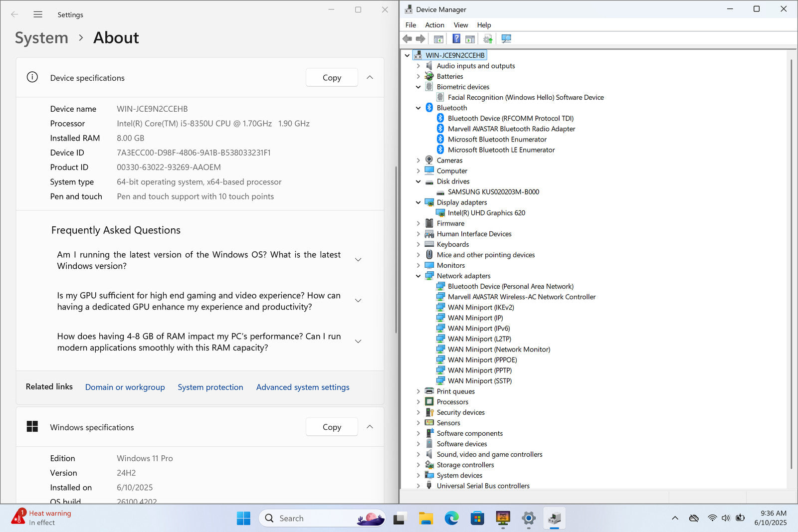Screen dimensions: 798x532
Task: Click the Update device driver toolbar icon
Action: click(x=488, y=39)
